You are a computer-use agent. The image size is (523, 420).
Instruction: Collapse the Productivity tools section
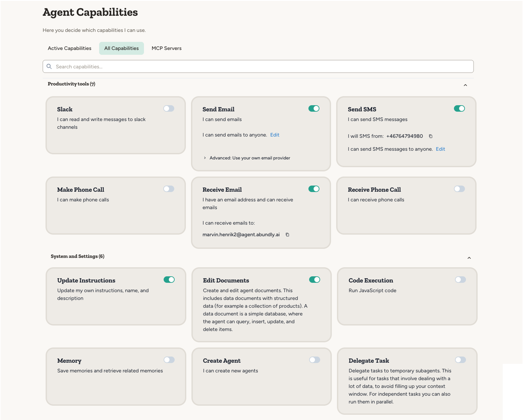[x=465, y=85]
